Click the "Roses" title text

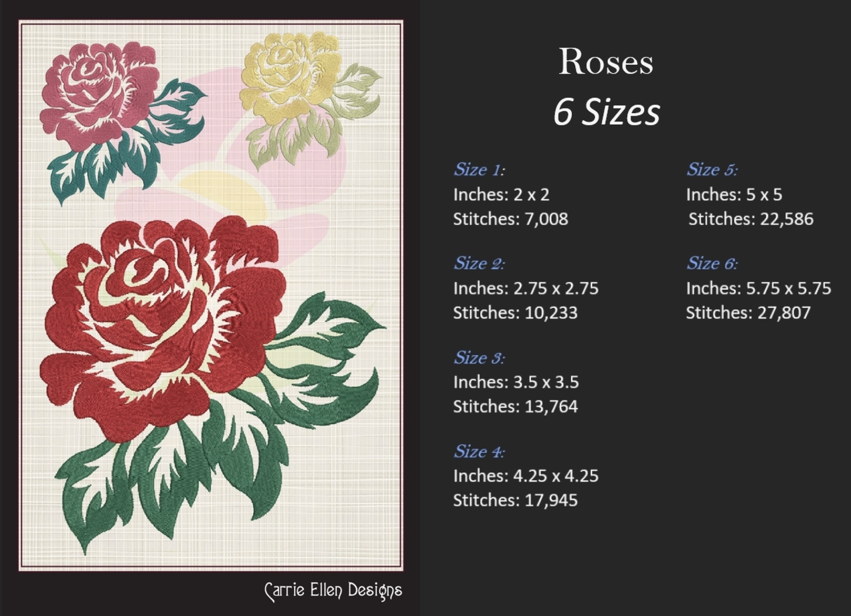[605, 61]
